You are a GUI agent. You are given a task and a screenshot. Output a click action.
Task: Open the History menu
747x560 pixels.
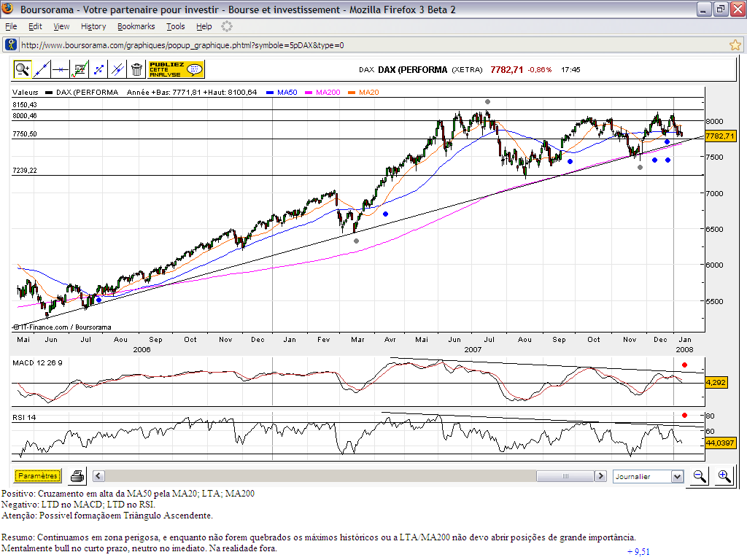coord(93,27)
